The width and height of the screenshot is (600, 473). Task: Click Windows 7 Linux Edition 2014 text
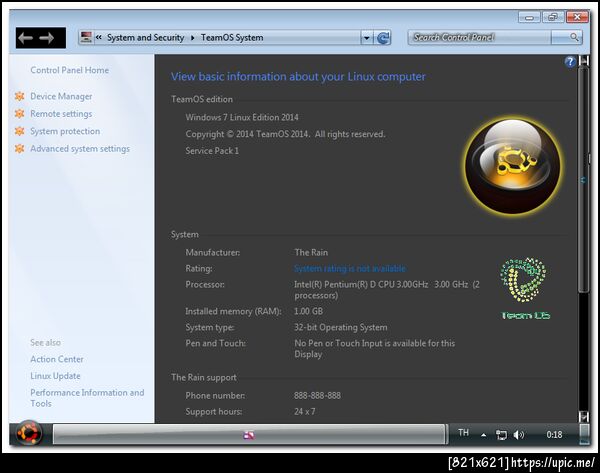click(x=242, y=117)
